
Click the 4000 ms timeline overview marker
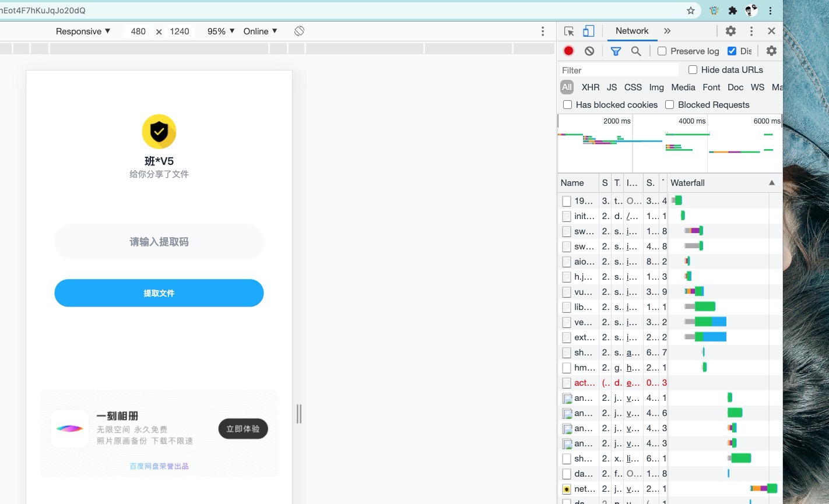coord(692,121)
